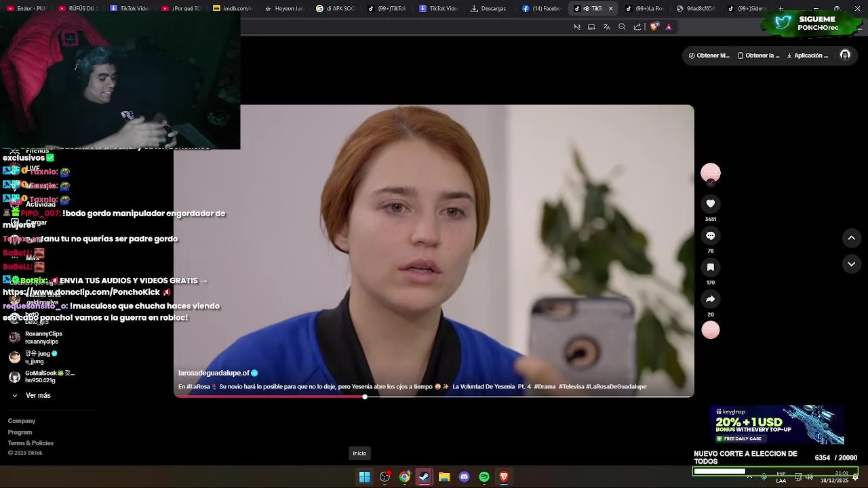Share the video using the arrow icon
This screenshot has width=868, height=488.
point(710,299)
